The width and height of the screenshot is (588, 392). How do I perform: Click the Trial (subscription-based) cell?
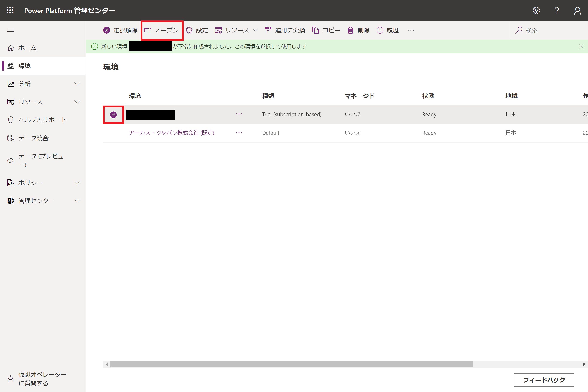292,114
